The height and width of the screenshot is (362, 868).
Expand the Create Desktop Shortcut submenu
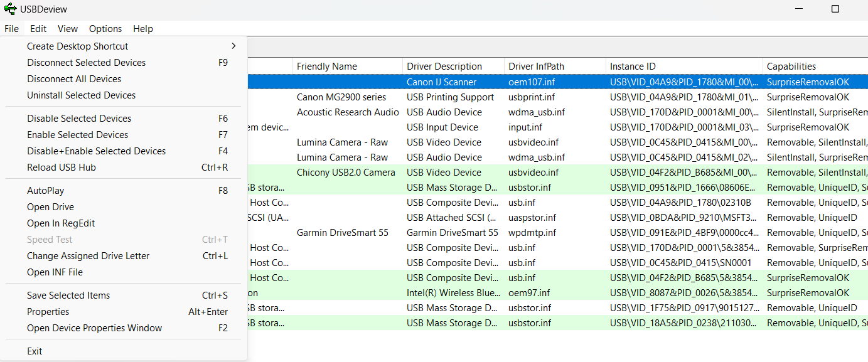click(x=77, y=46)
